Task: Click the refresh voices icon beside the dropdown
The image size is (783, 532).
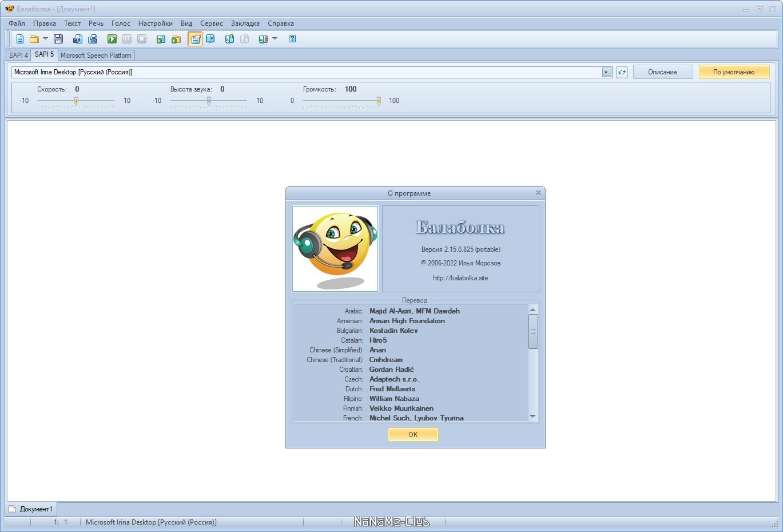Action: [622, 72]
